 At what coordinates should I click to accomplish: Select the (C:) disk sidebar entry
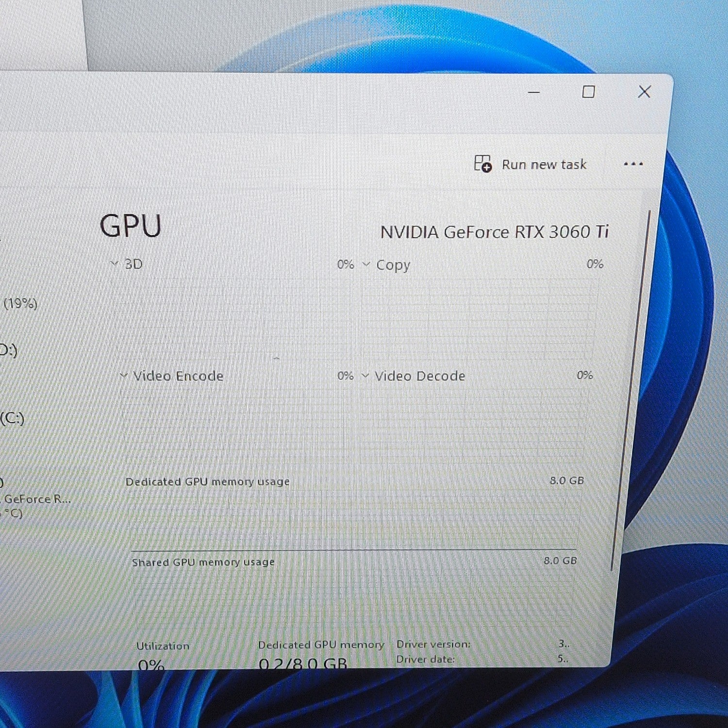[12, 418]
